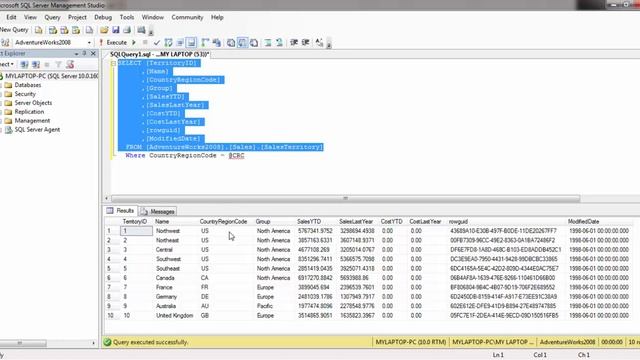Click the Analysis Services DMX Query icon
640x360 pixels.
[64, 30]
